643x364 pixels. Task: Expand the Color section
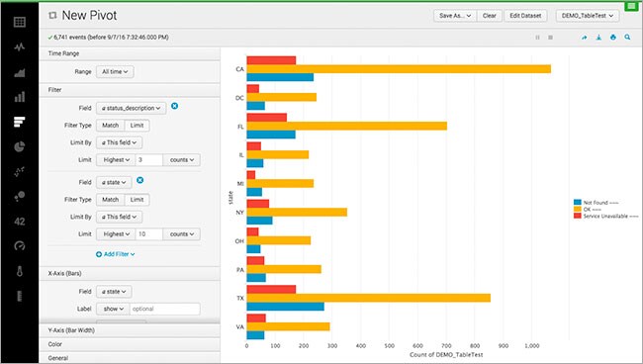coord(130,344)
